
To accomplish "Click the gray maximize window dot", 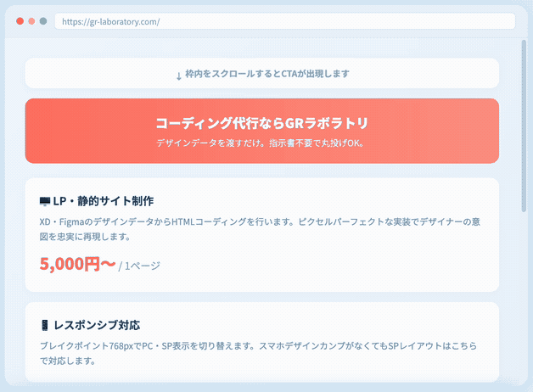I will pyautogui.click(x=43, y=21).
